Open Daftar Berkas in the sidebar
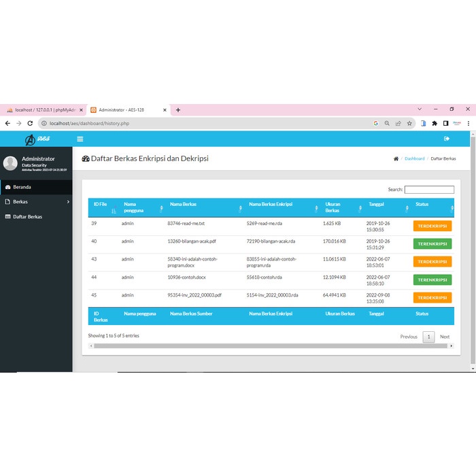The width and height of the screenshot is (476, 476). (x=36, y=216)
